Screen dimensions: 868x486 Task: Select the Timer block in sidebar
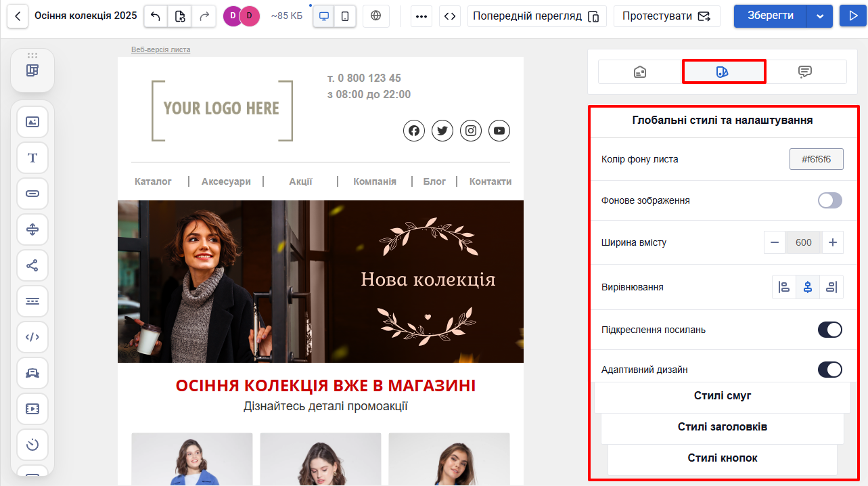(32, 445)
